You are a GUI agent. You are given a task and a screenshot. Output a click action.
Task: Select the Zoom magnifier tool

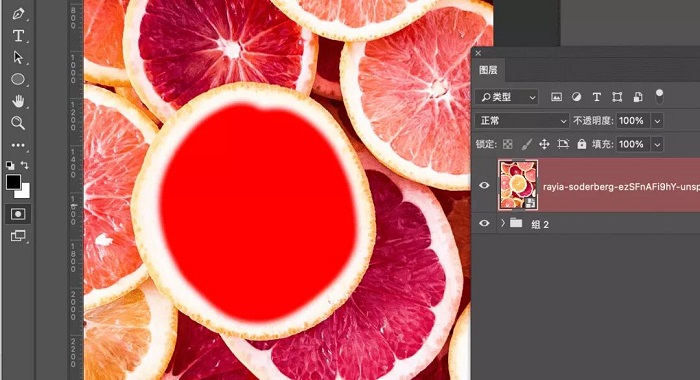tap(18, 123)
